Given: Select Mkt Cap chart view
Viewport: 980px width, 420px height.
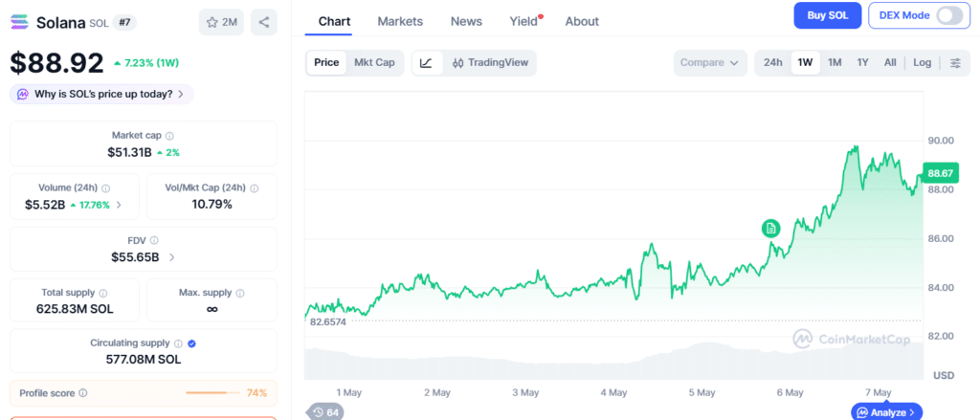Looking at the screenshot, I should point(374,62).
